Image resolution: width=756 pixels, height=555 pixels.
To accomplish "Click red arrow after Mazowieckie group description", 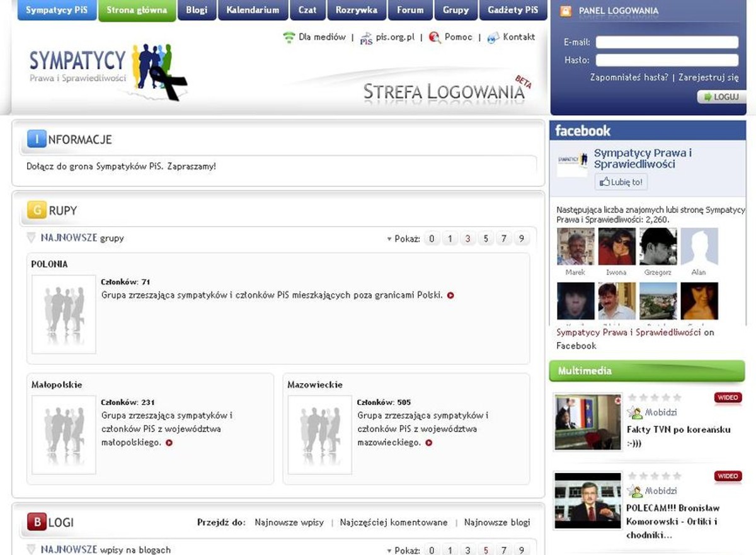I will click(429, 443).
